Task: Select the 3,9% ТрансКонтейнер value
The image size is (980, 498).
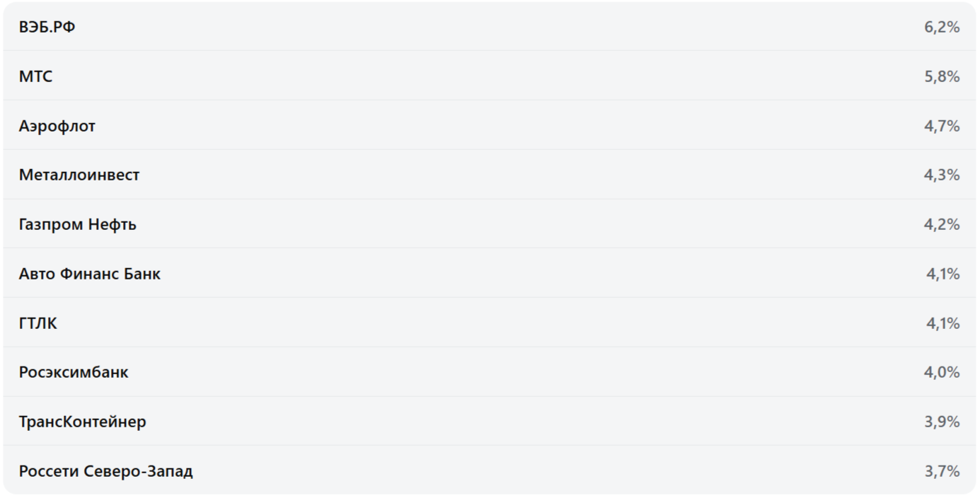Action: (x=942, y=422)
